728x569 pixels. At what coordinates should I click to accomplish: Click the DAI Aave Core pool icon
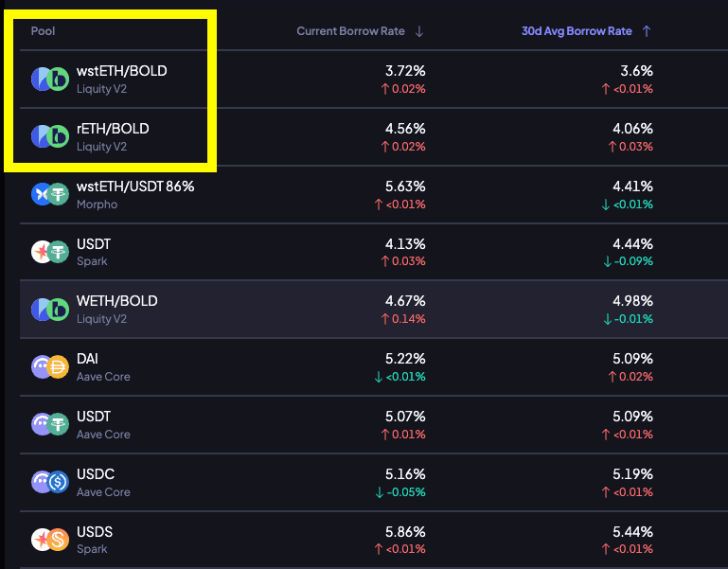50,367
